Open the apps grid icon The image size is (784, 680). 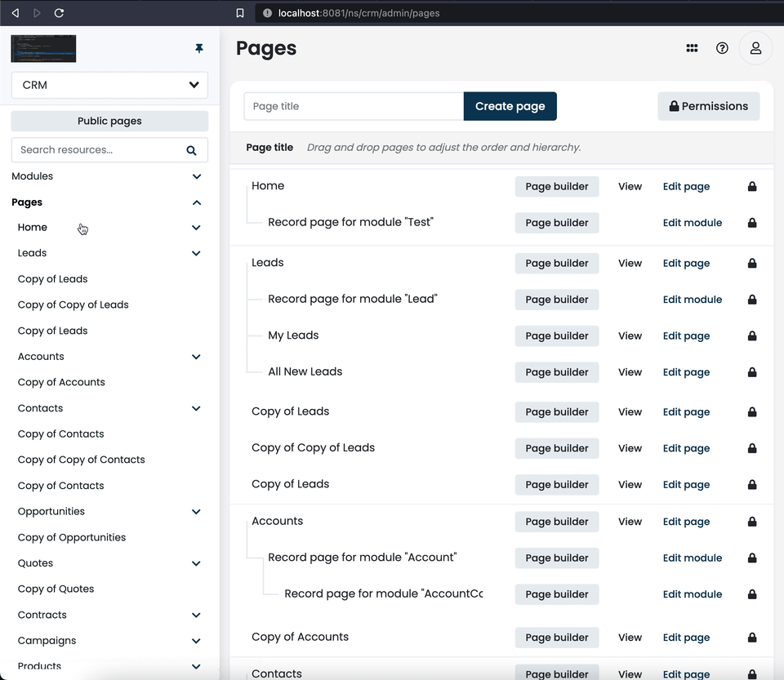tap(692, 48)
